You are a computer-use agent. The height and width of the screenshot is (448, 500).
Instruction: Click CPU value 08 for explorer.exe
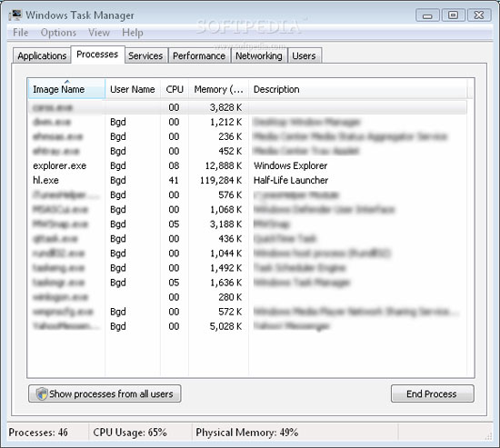[174, 165]
